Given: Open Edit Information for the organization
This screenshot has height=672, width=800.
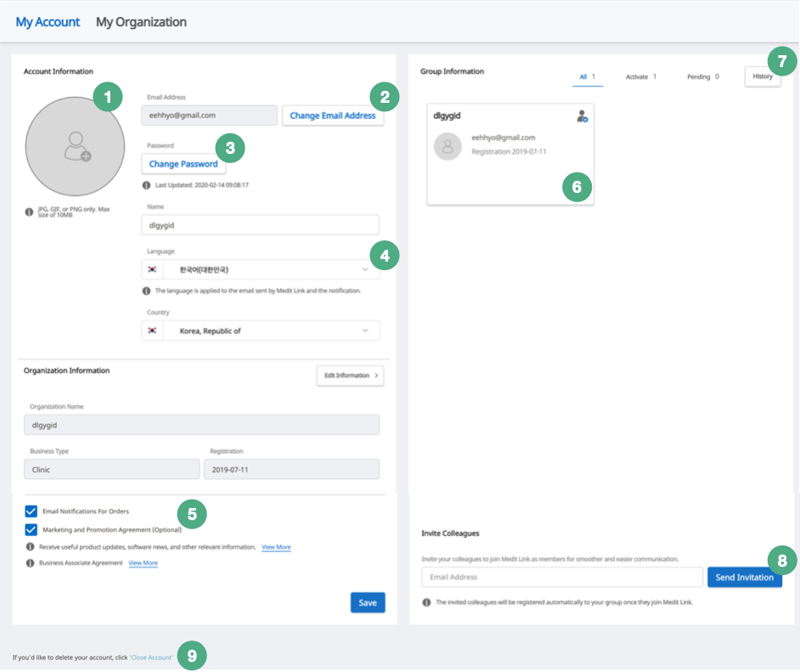Looking at the screenshot, I should (x=351, y=376).
